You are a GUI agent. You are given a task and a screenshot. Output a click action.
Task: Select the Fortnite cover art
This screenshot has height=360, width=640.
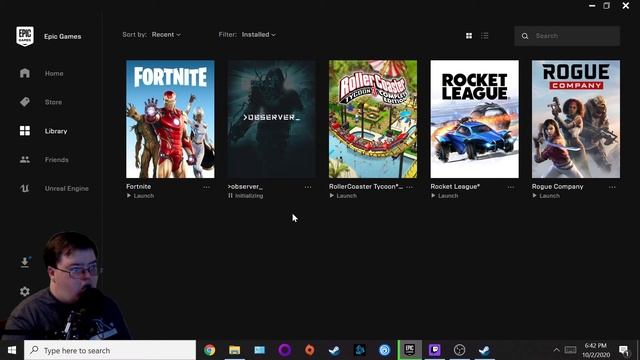tap(170, 119)
